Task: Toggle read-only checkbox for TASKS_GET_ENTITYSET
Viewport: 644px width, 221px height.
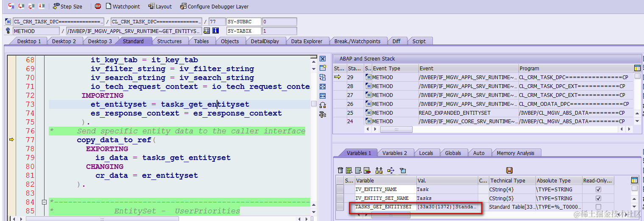Action: pyautogui.click(x=598, y=207)
